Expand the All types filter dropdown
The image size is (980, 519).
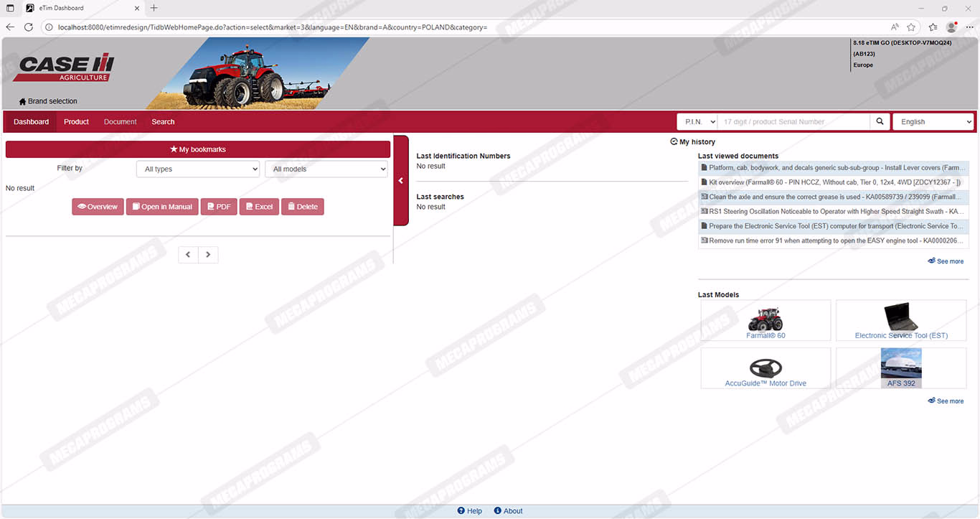198,169
